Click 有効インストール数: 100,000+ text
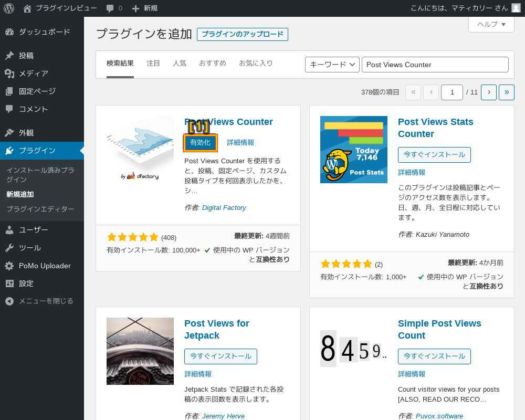This screenshot has width=525, height=420. [153, 250]
